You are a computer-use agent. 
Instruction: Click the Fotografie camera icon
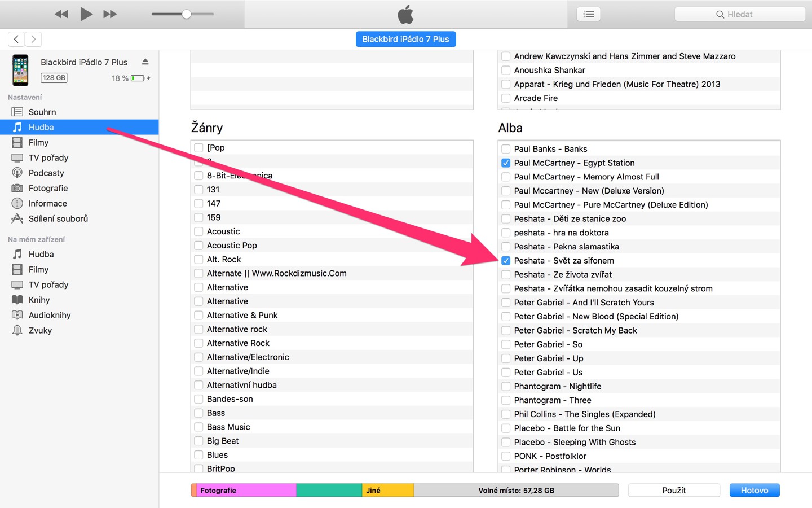pos(17,188)
